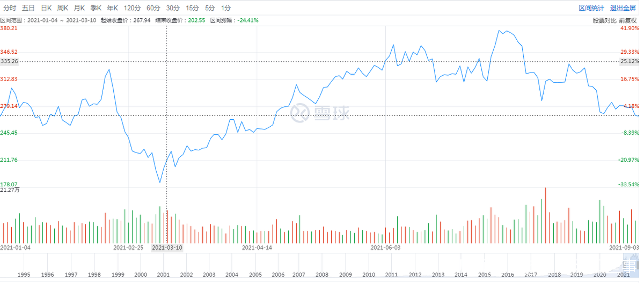Switch to the 分时 chart tab
The width and height of the screenshot is (644, 283).
tap(10, 8)
